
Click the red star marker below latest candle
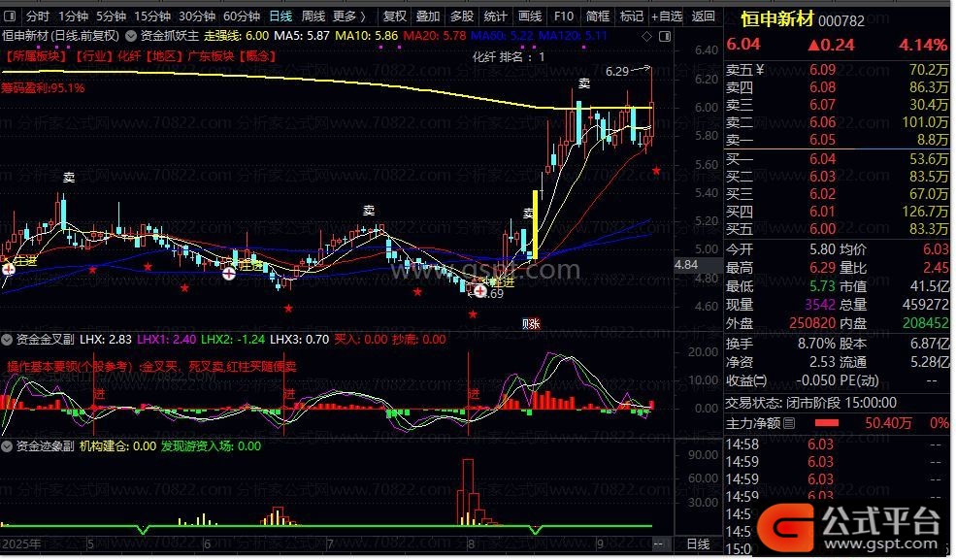click(x=657, y=171)
